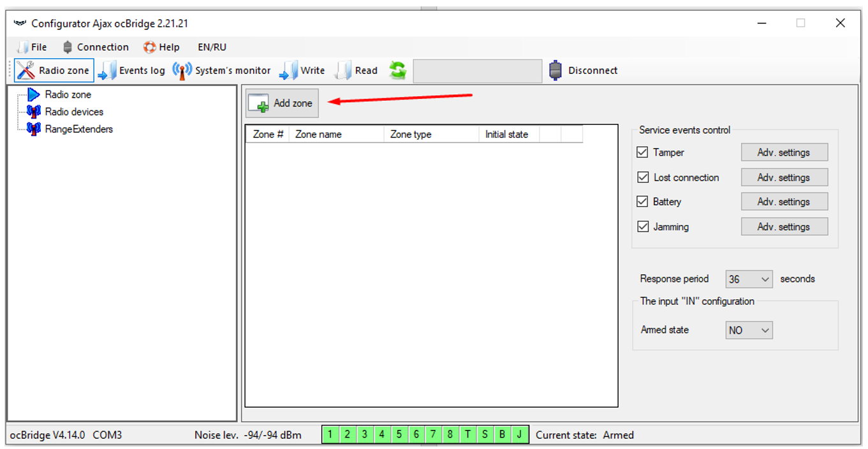This screenshot has width=868, height=449.
Task: Click the File menu document icon
Action: pos(22,47)
